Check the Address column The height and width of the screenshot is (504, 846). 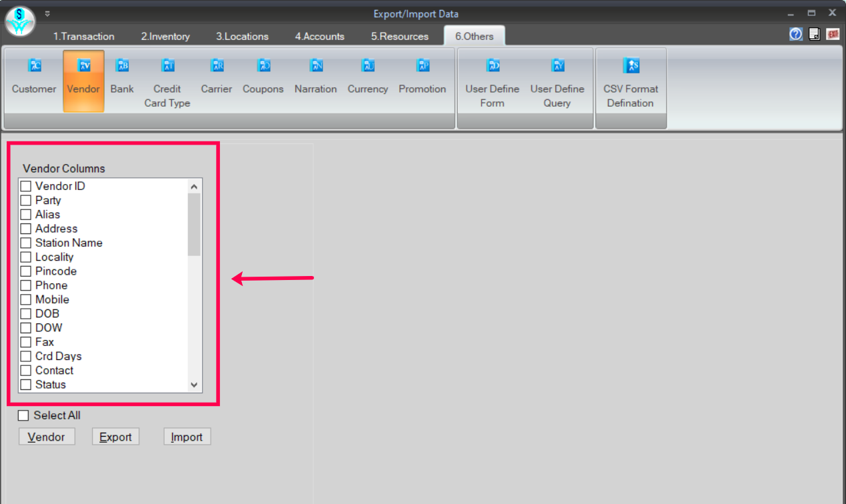tap(26, 229)
